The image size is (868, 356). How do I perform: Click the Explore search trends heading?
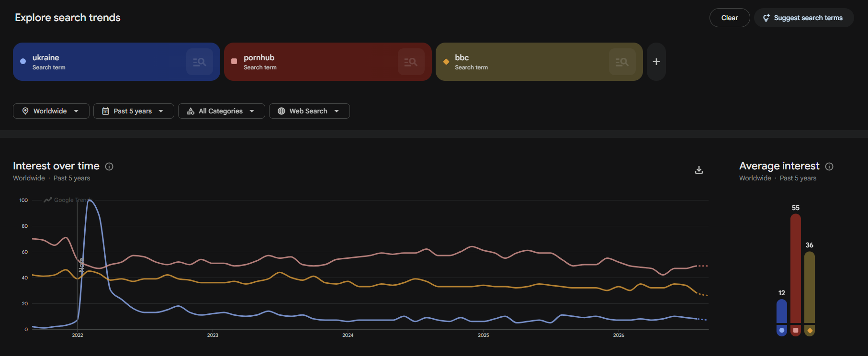click(x=68, y=18)
